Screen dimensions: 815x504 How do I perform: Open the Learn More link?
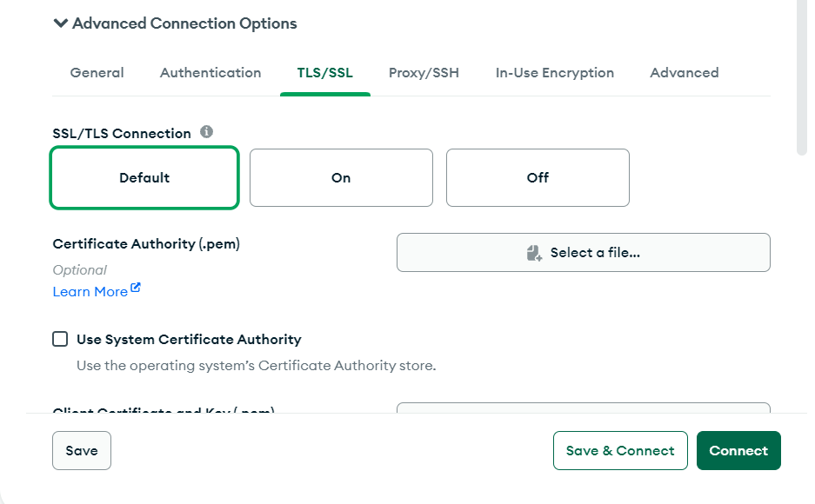click(x=90, y=292)
